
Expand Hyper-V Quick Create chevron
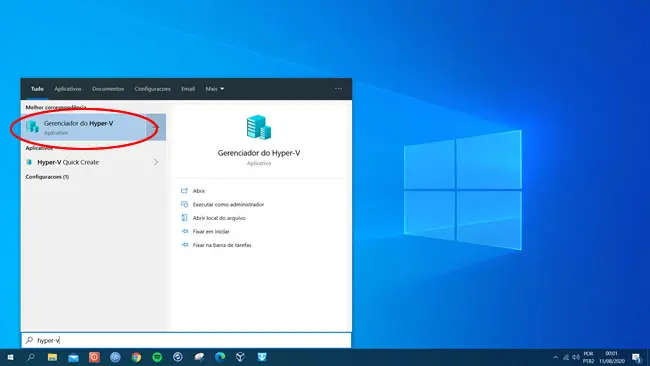coord(156,162)
